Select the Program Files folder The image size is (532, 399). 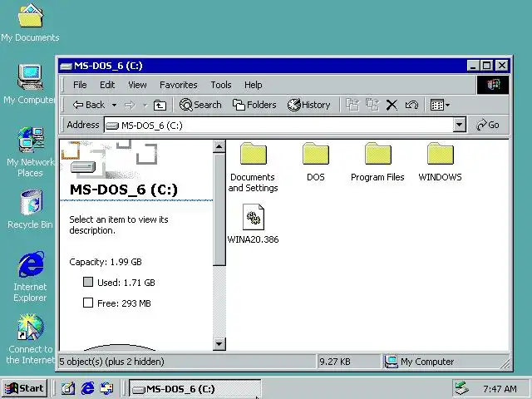point(377,162)
